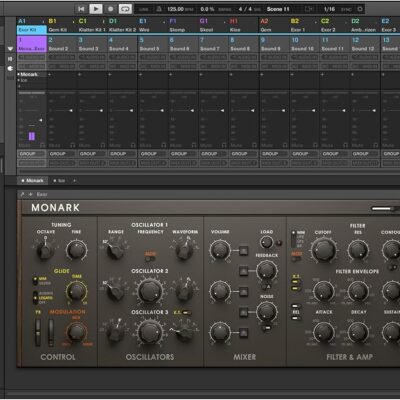Image resolution: width=400 pixels, height=400 pixels.
Task: Mute the Sound 7 channel
Action: pyautogui.click(x=206, y=146)
